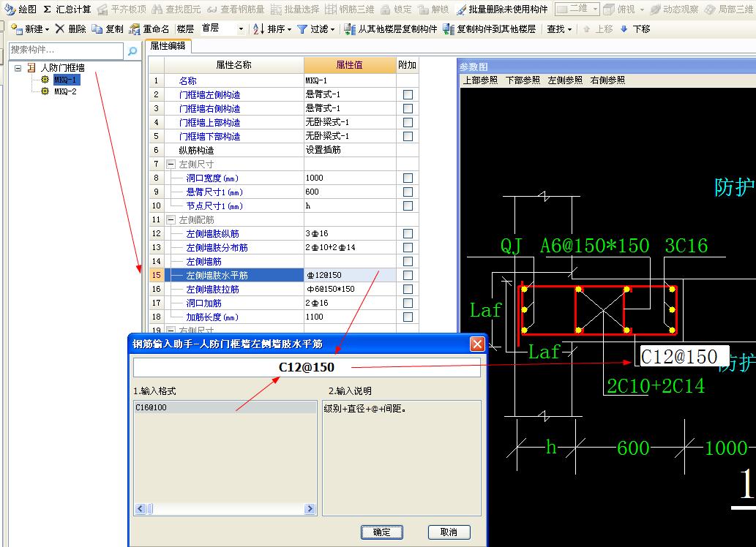Collapse the 左侧尺寸 property group
The image size is (756, 547).
171,165
